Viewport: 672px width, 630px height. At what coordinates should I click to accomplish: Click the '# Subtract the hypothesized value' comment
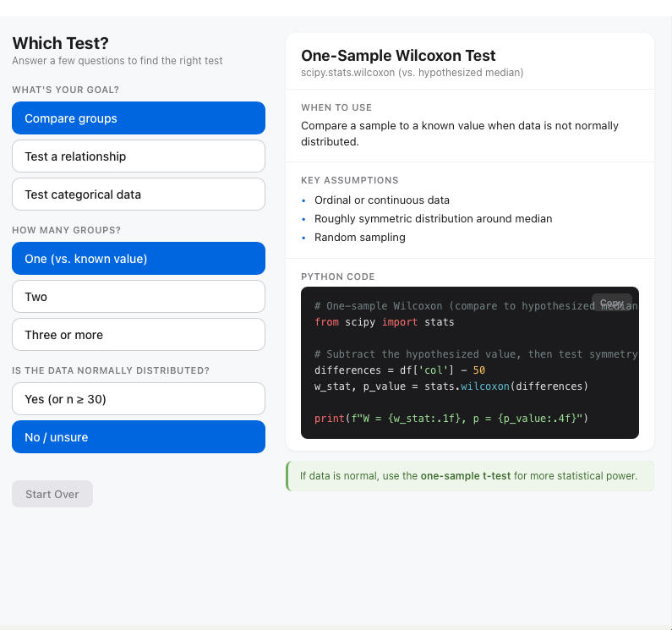click(476, 354)
